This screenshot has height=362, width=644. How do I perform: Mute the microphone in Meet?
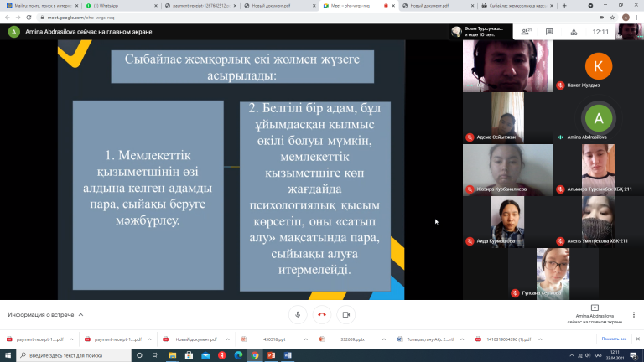coord(297,315)
